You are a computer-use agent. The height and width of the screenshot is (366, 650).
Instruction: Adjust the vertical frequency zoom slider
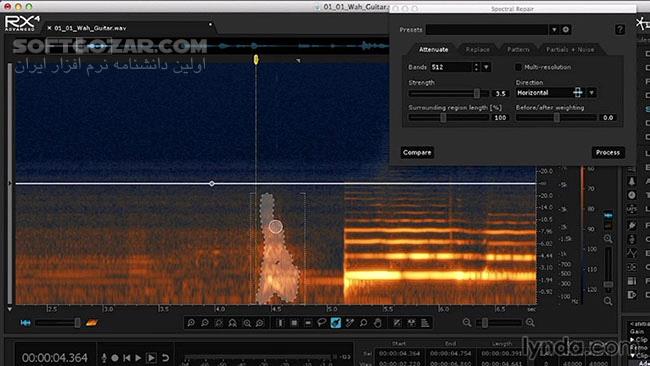click(x=608, y=284)
